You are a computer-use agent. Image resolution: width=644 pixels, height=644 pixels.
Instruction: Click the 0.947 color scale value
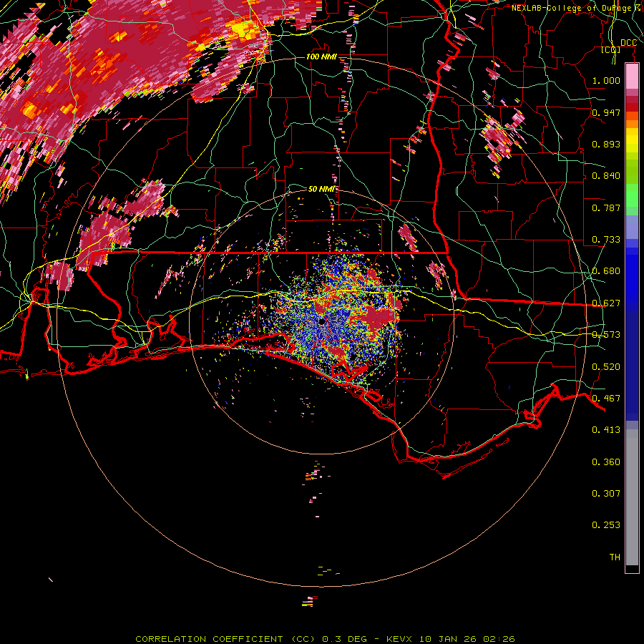pyautogui.click(x=606, y=112)
